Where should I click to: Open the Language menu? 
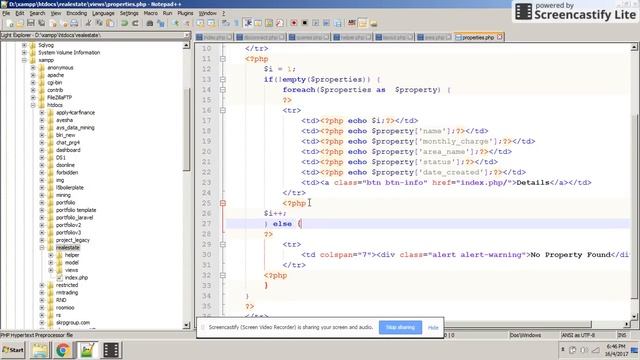(x=103, y=13)
